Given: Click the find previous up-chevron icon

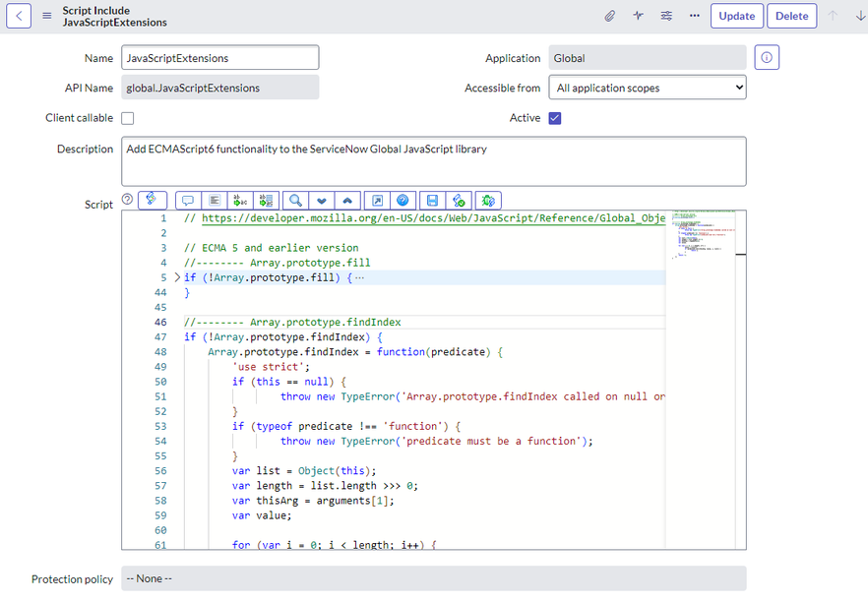Looking at the screenshot, I should point(347,201).
